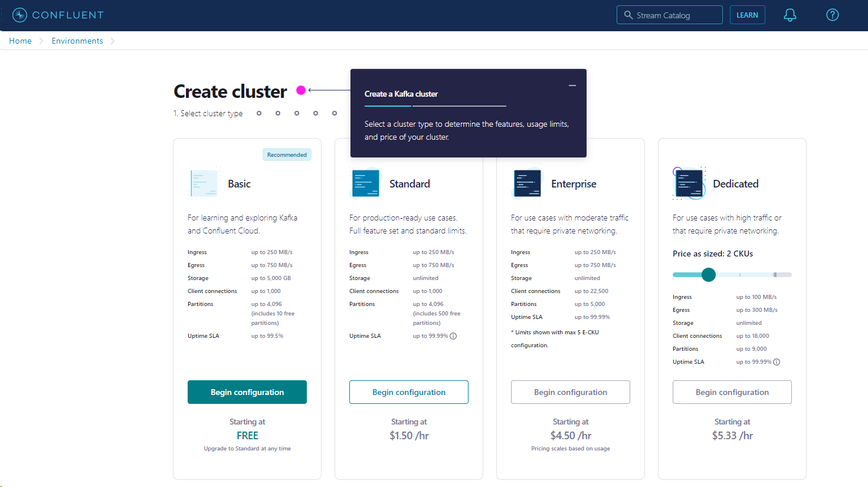Click the Recommended badge on Basic card

coord(287,154)
